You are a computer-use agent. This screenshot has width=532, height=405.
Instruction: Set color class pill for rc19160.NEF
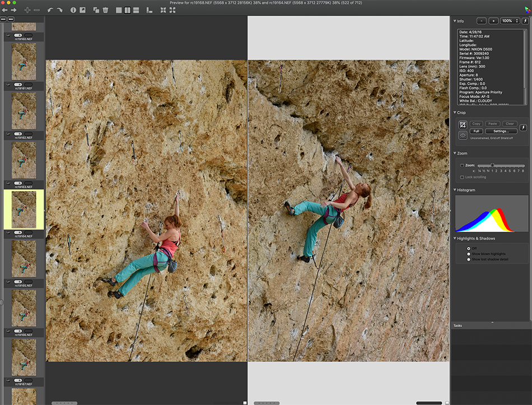click(29, 35)
